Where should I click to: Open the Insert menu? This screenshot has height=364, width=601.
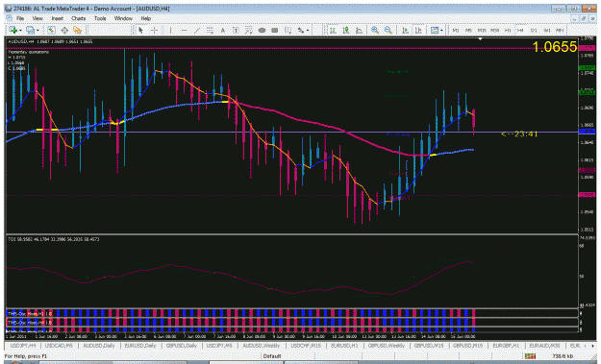57,18
